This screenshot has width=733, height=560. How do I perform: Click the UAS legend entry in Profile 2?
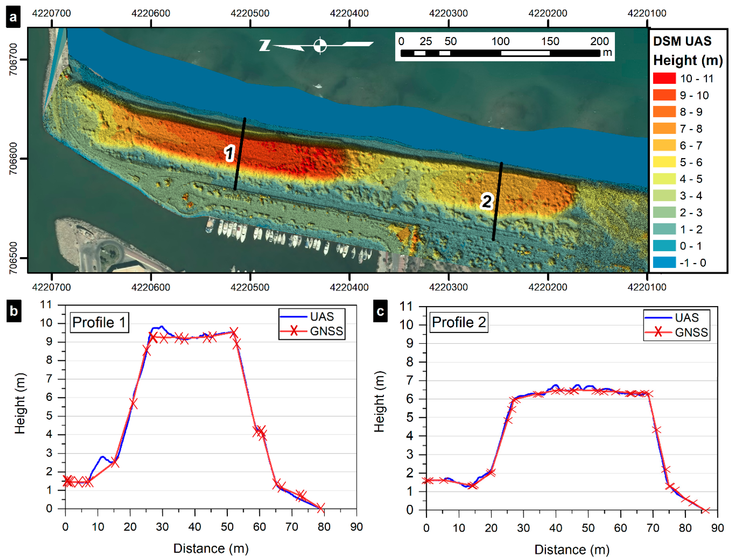671,318
